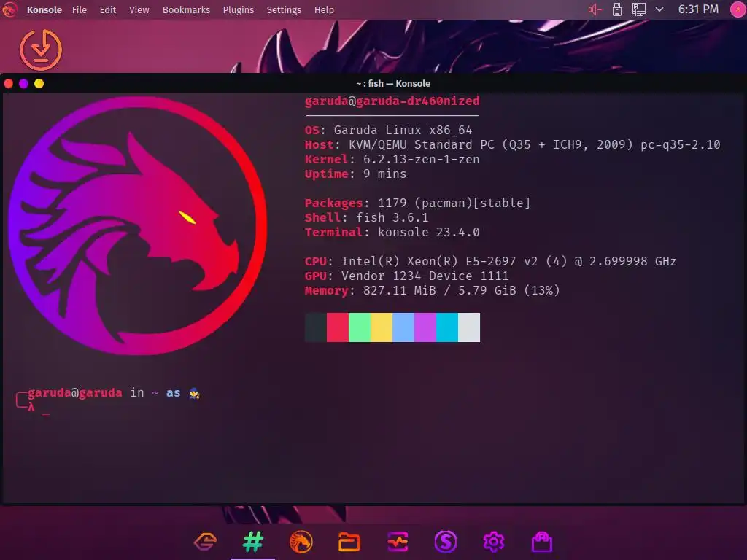Click the red color block
This screenshot has width=747, height=560.
coord(338,327)
